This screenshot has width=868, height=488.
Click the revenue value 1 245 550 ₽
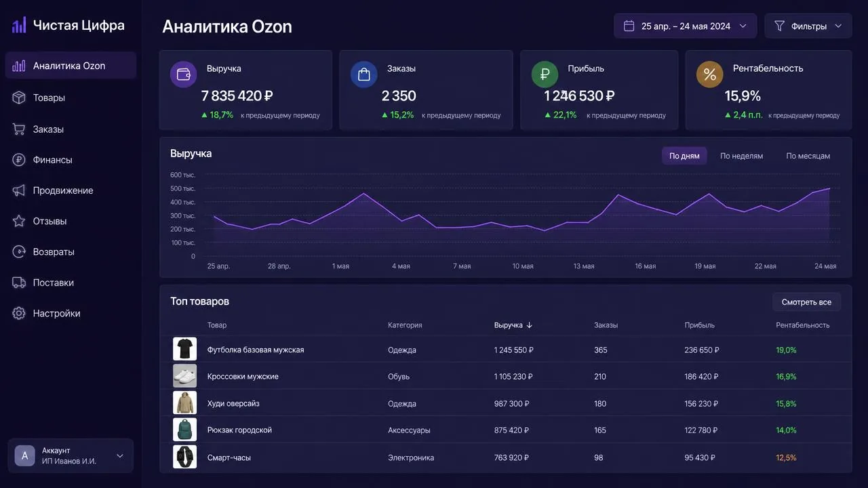point(514,350)
